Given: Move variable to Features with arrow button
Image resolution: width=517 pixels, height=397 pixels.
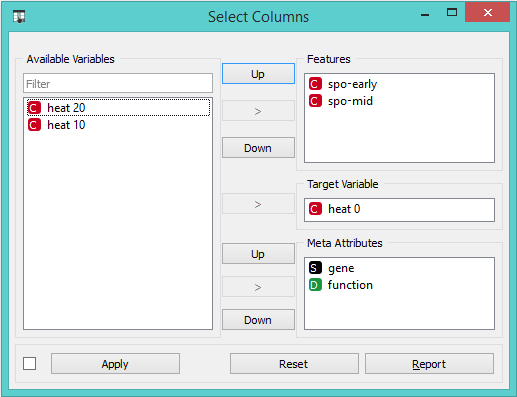Looking at the screenshot, I should pos(258,111).
